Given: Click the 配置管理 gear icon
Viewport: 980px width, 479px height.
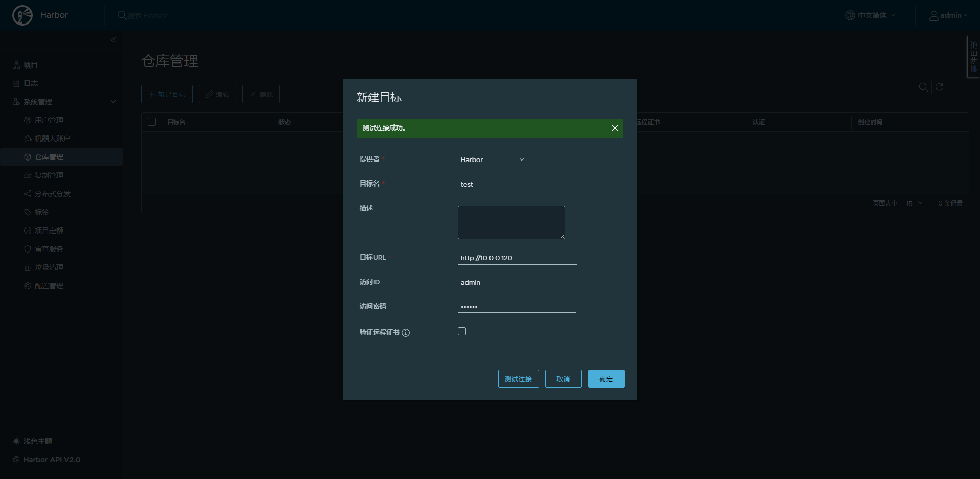Looking at the screenshot, I should (x=28, y=286).
